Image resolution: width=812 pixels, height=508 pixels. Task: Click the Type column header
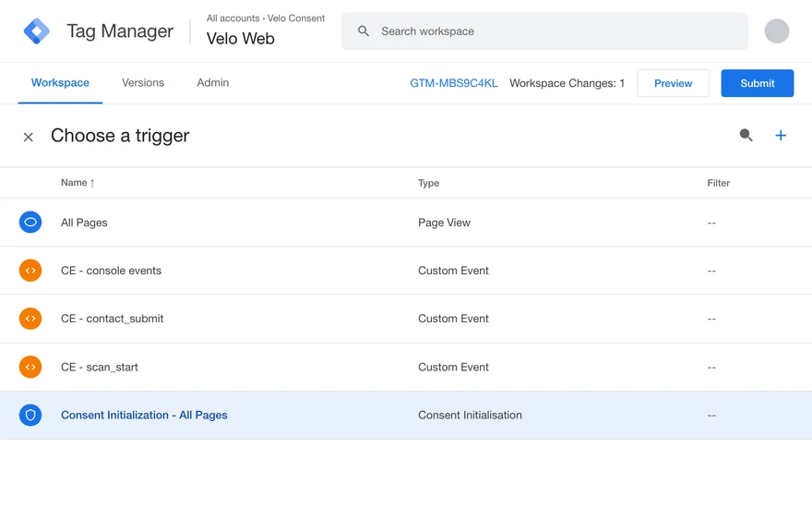point(428,183)
